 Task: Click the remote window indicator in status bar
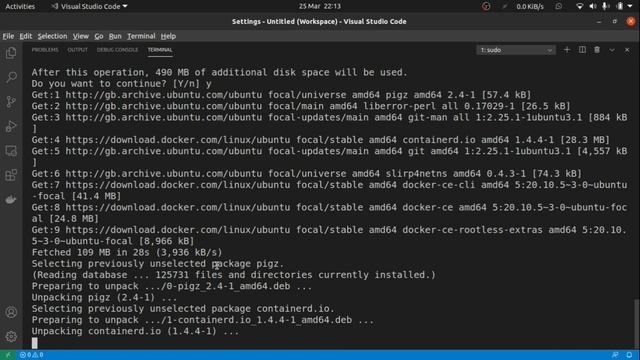click(8, 355)
